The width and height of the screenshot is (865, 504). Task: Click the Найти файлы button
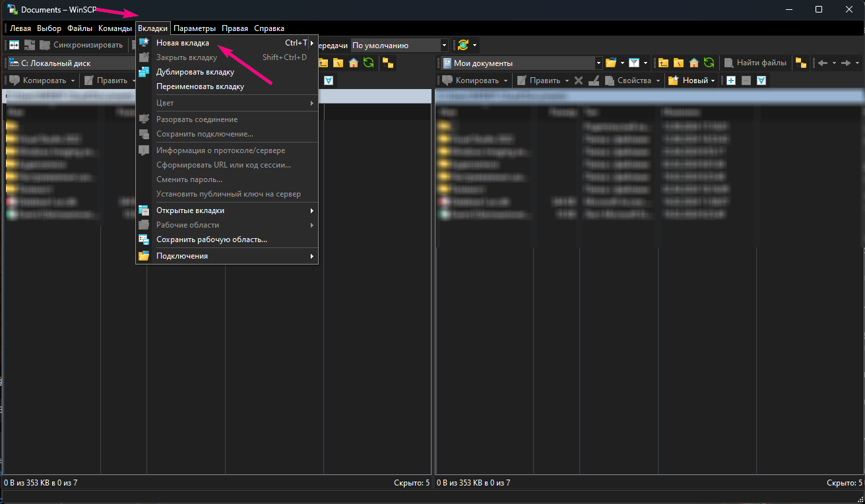pyautogui.click(x=755, y=63)
